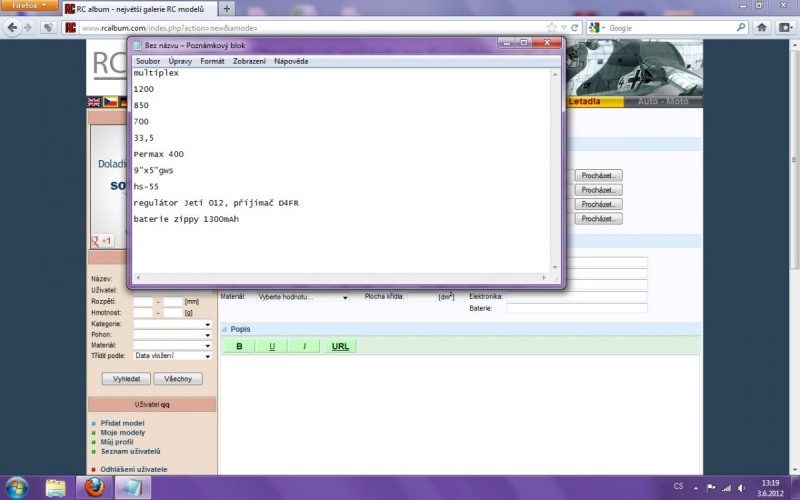This screenshot has height=500, width=800.
Task: Open the Přidat model link
Action: click(122, 423)
